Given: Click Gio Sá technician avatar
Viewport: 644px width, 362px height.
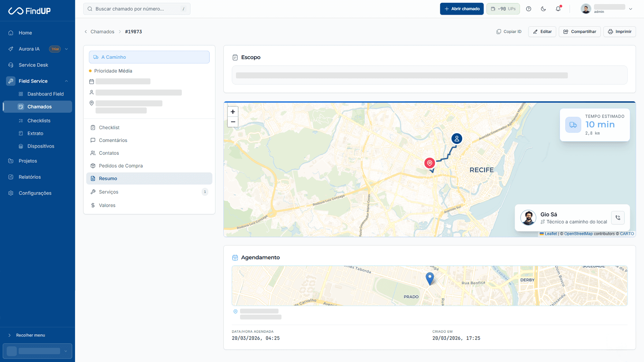Looking at the screenshot, I should (528, 218).
